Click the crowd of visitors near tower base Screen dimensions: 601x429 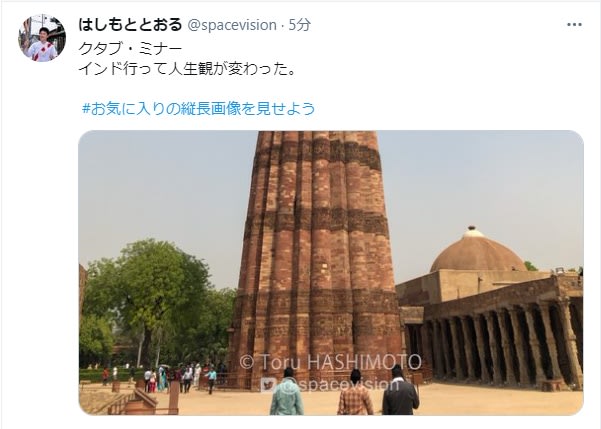tap(165, 378)
